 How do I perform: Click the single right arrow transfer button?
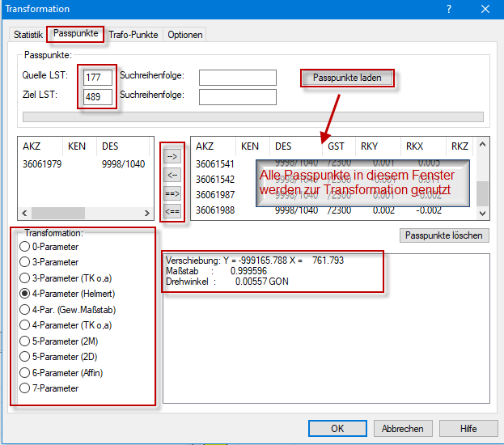(x=172, y=156)
